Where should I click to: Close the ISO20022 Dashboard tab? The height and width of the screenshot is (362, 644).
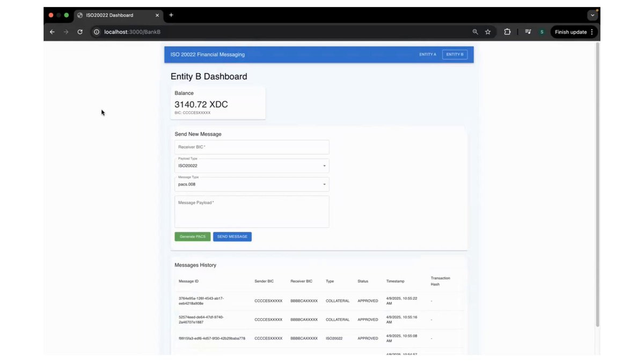(x=157, y=15)
